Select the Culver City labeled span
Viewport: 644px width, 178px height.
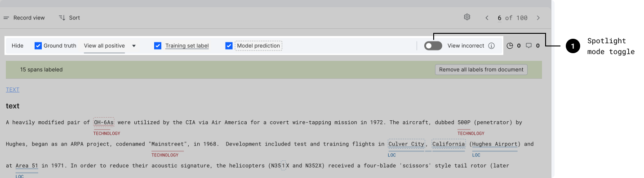tap(406, 144)
